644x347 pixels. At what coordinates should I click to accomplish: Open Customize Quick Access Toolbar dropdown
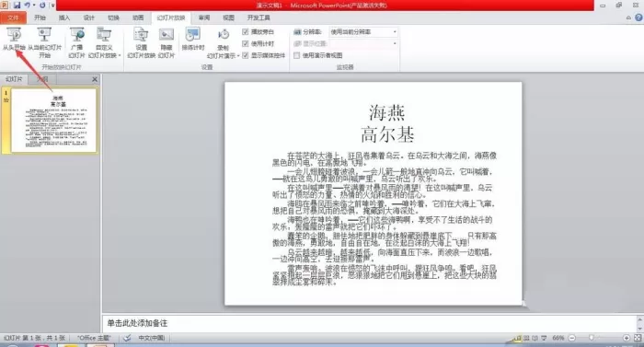(x=52, y=6)
